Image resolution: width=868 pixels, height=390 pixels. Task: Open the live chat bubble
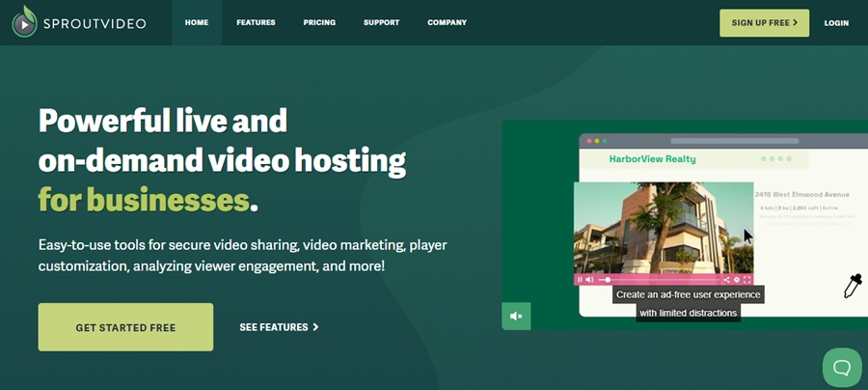[x=842, y=367]
